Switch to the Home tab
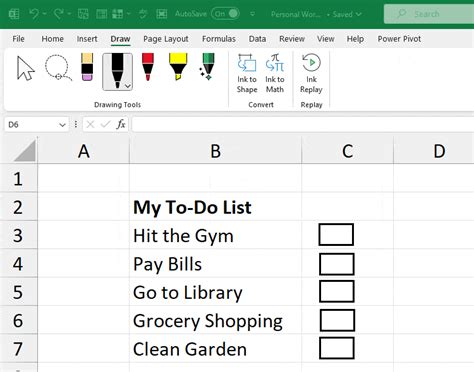474x372 pixels. tap(52, 39)
